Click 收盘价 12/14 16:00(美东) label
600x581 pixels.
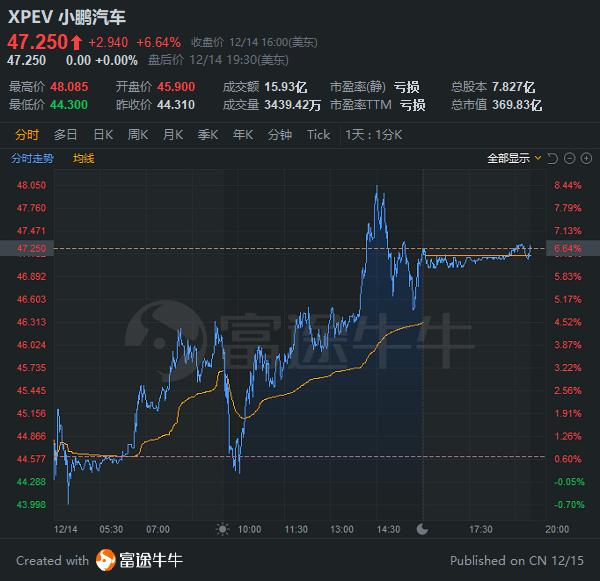click(254, 42)
